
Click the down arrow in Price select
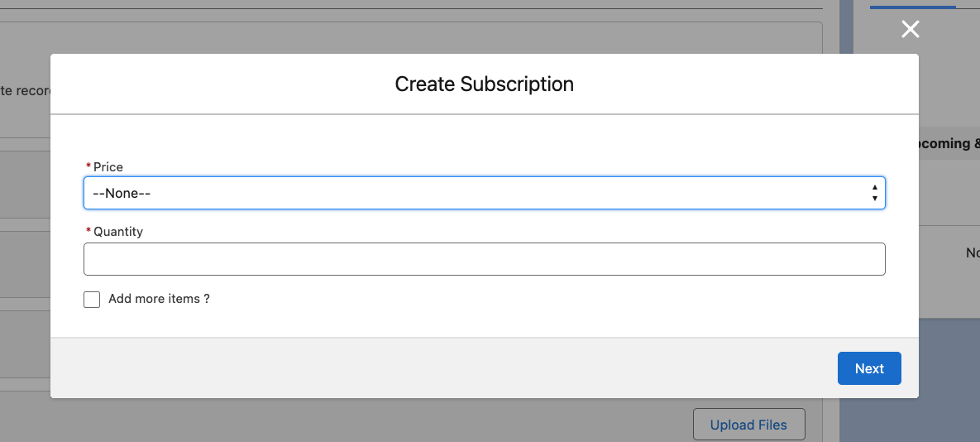coord(874,199)
